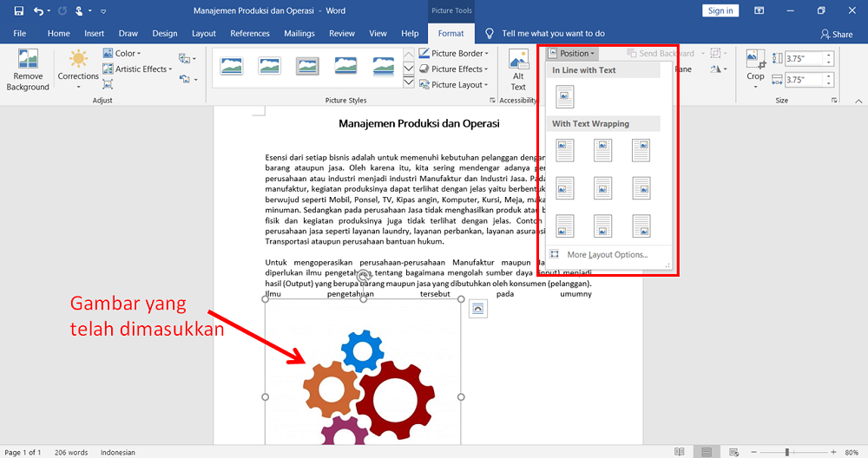The image size is (868, 458).
Task: Choose middle center text wrapping position
Action: click(x=603, y=188)
